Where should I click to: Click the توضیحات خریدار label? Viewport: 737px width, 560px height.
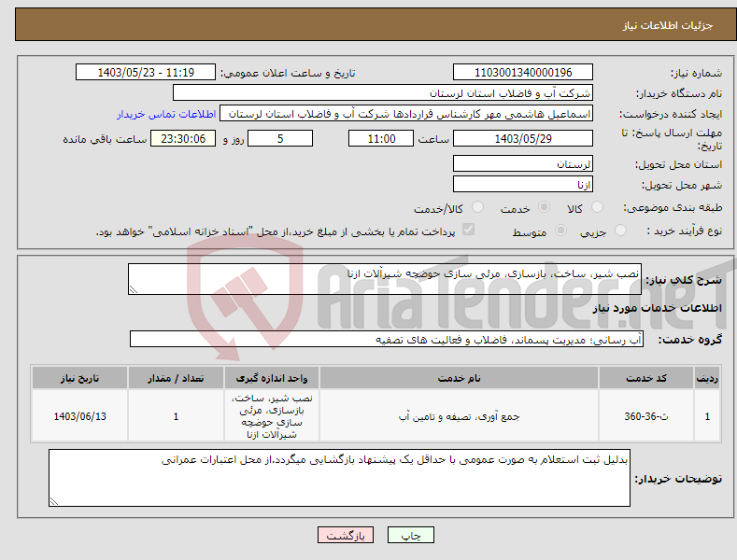(x=678, y=479)
